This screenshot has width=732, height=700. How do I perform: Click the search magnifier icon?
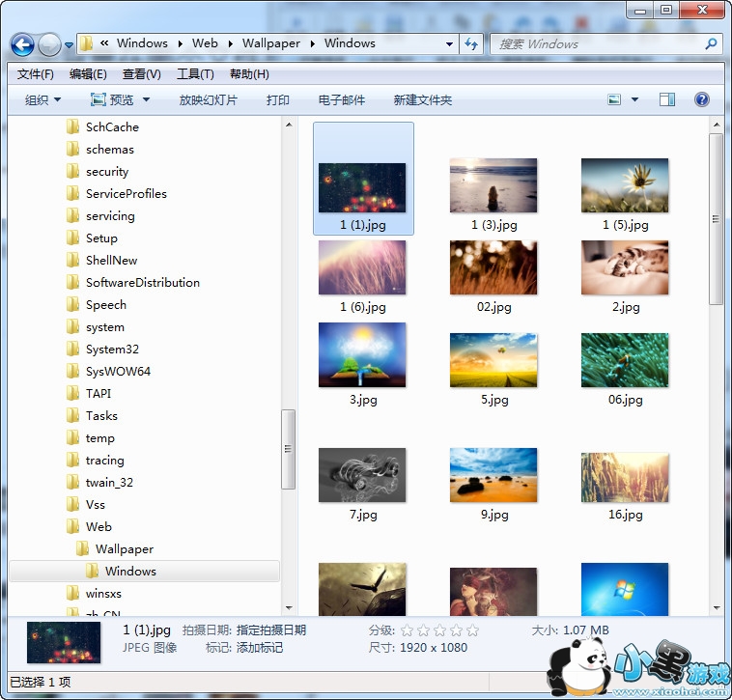[712, 43]
